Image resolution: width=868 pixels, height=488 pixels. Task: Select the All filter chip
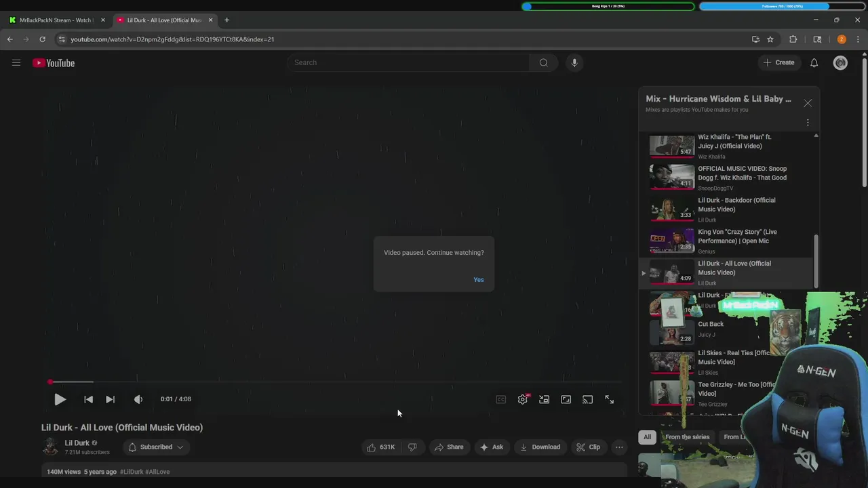pos(647,437)
